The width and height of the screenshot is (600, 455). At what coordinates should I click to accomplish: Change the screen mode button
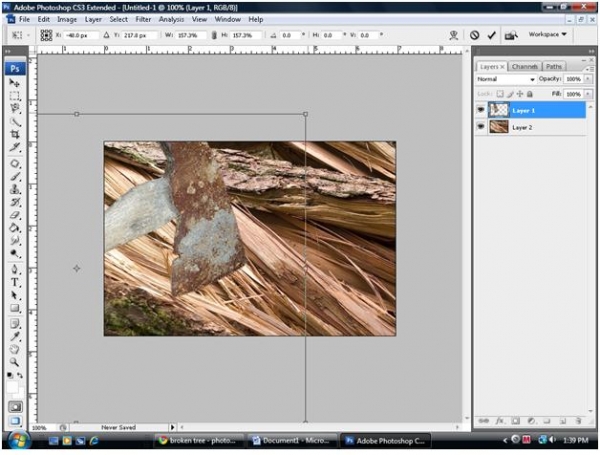click(15, 421)
